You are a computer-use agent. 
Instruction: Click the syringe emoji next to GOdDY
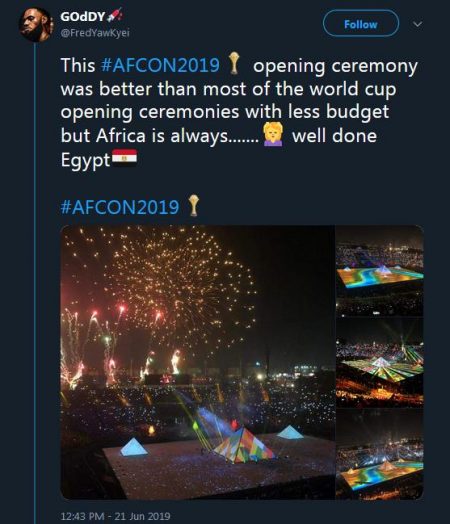115,15
